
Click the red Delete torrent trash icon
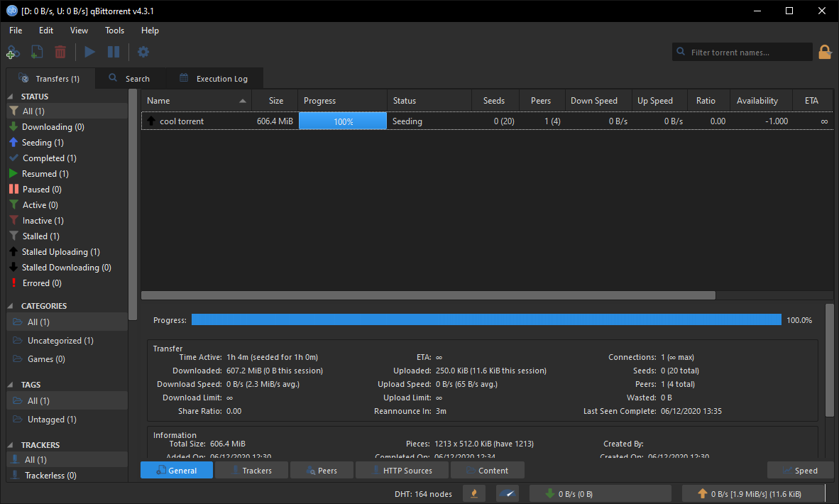[x=60, y=53]
